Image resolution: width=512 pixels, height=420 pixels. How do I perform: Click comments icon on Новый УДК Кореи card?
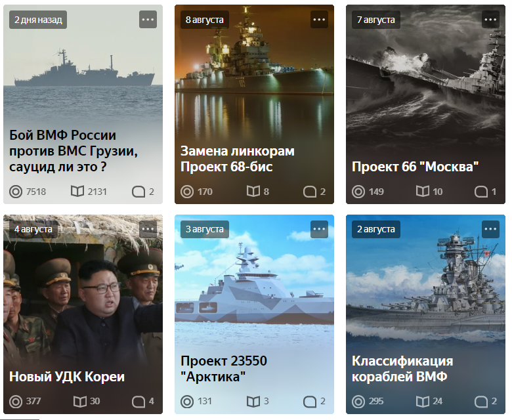[139, 402]
